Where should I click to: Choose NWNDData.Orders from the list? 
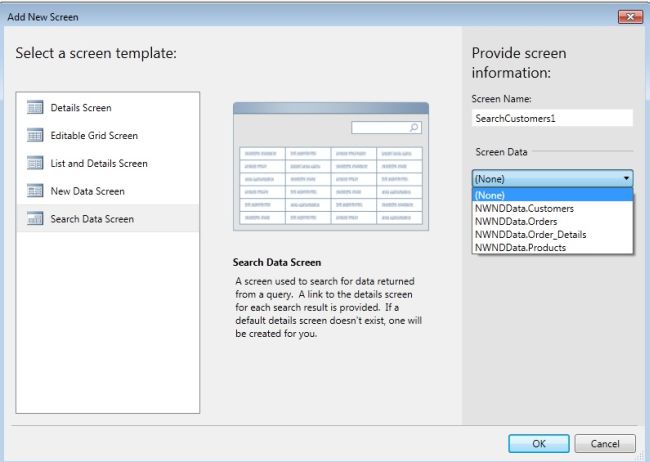[x=553, y=221]
